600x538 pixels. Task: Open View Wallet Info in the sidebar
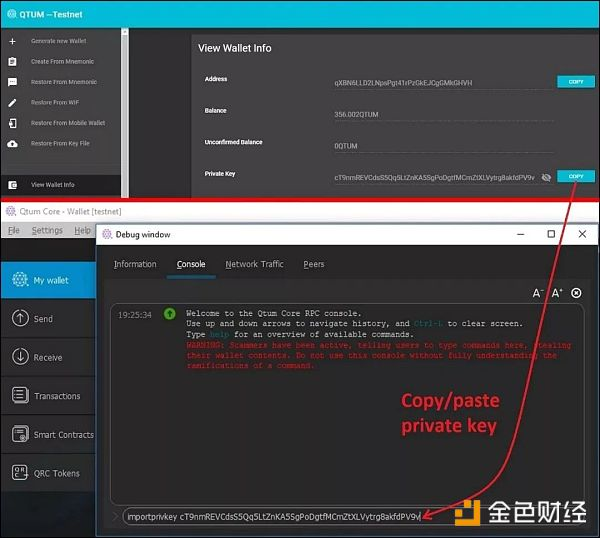[x=61, y=185]
